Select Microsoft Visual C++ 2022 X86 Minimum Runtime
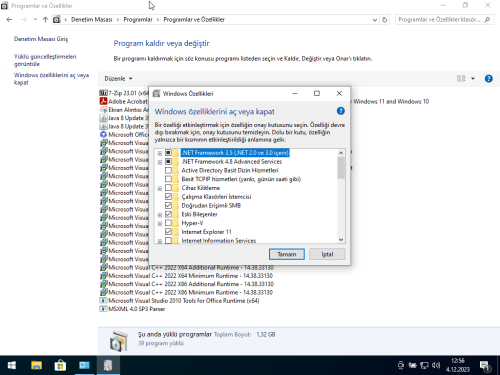Viewport: 500px width, 375px height. pyautogui.click(x=187, y=292)
